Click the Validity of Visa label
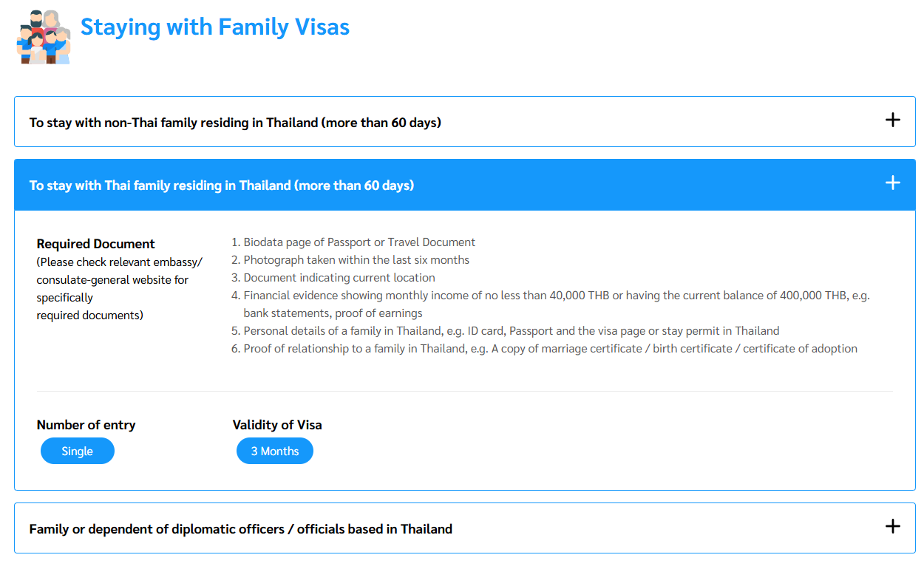Viewport: 924px width, 569px height. (277, 425)
